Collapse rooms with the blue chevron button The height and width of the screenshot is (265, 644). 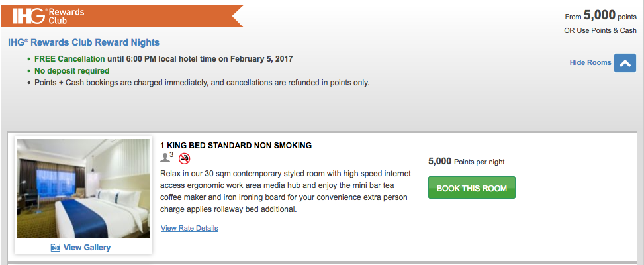(x=625, y=63)
